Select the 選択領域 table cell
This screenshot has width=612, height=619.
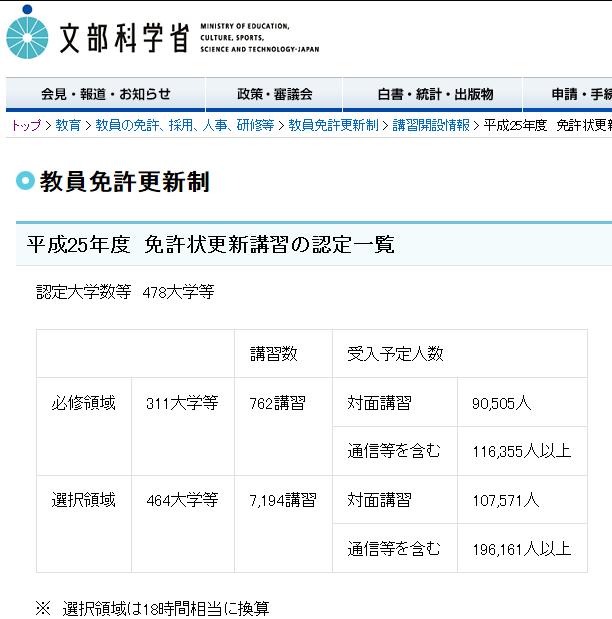coord(84,500)
